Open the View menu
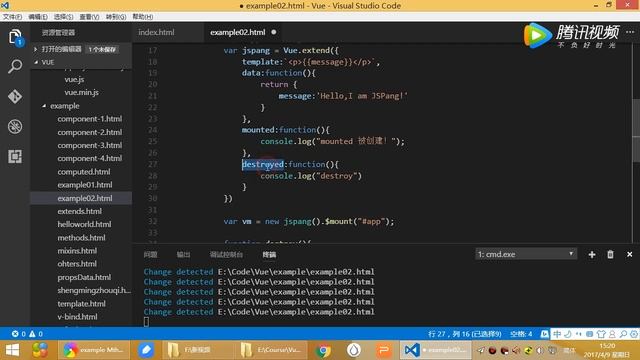Viewport: 640px width, 360px height. tap(89, 17)
